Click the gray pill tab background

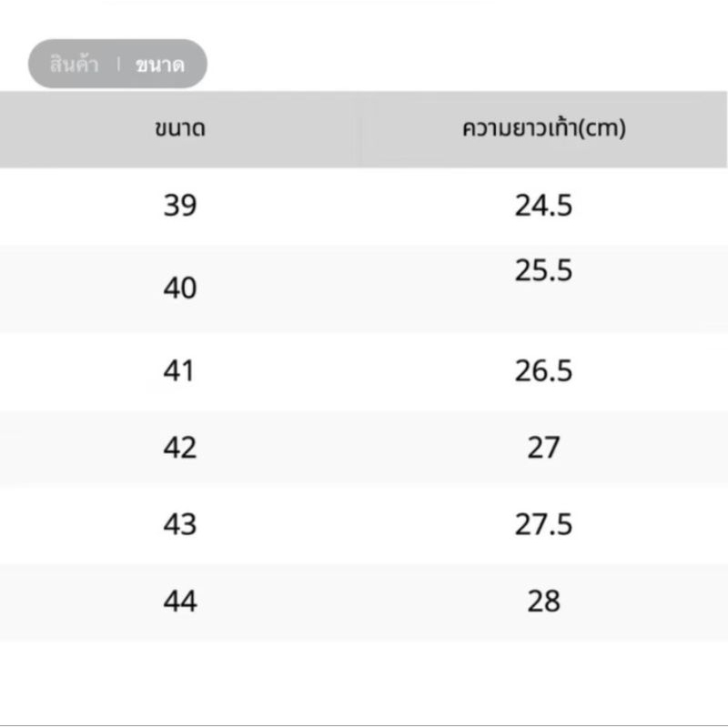[118, 64]
